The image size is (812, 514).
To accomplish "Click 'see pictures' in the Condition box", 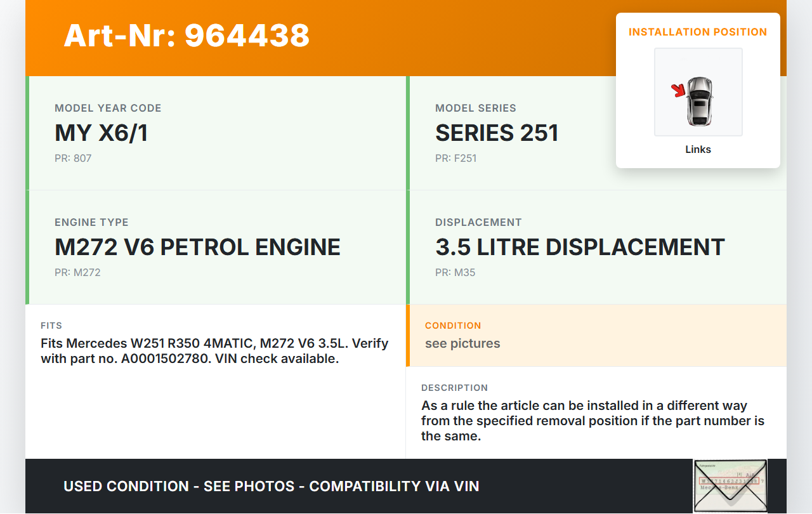I will (x=462, y=343).
